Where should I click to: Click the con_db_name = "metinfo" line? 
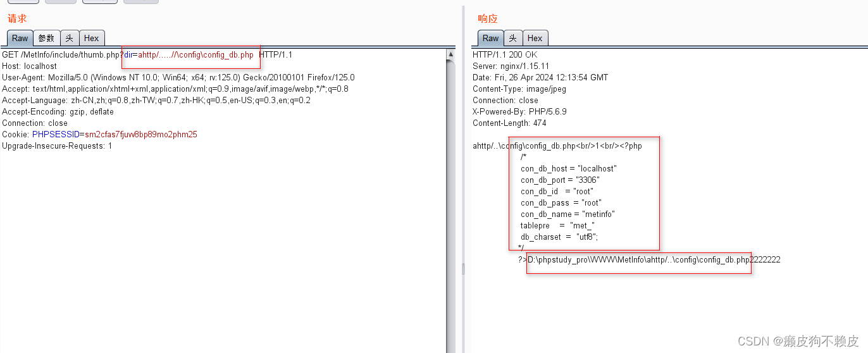(567, 214)
